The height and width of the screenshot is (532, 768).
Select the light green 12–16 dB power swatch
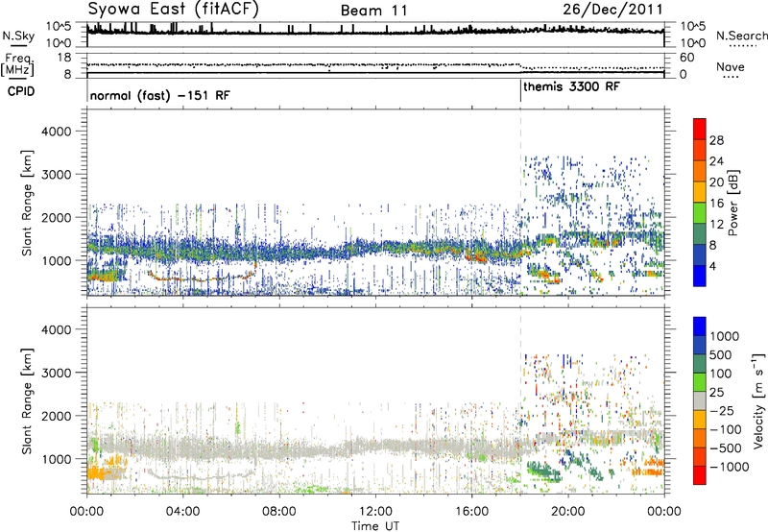[x=700, y=213]
